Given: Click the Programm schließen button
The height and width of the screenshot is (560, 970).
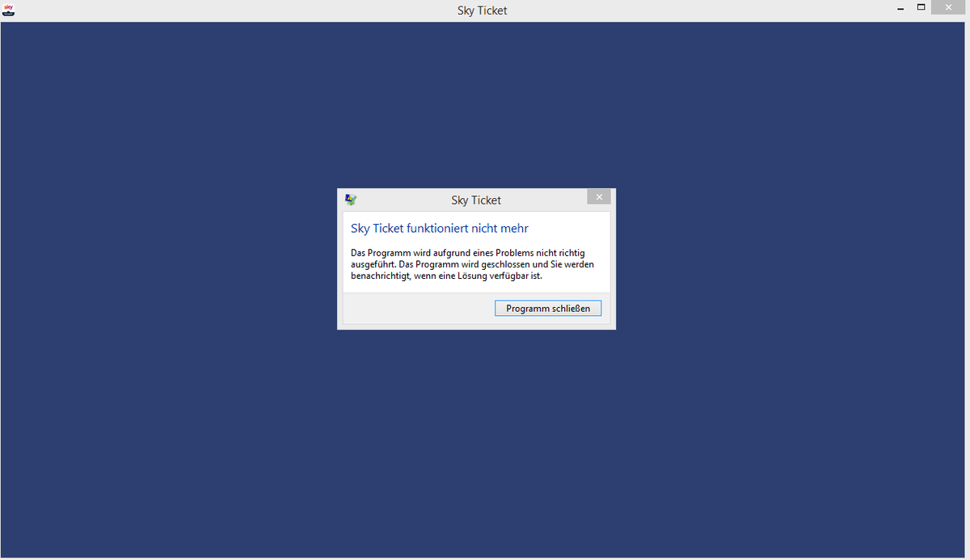Looking at the screenshot, I should pyautogui.click(x=548, y=308).
